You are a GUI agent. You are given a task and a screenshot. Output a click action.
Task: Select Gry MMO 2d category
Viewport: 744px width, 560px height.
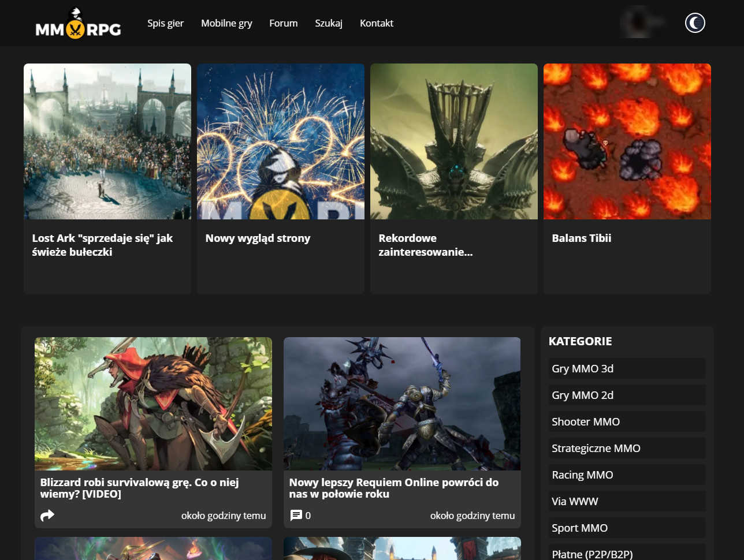pyautogui.click(x=627, y=395)
